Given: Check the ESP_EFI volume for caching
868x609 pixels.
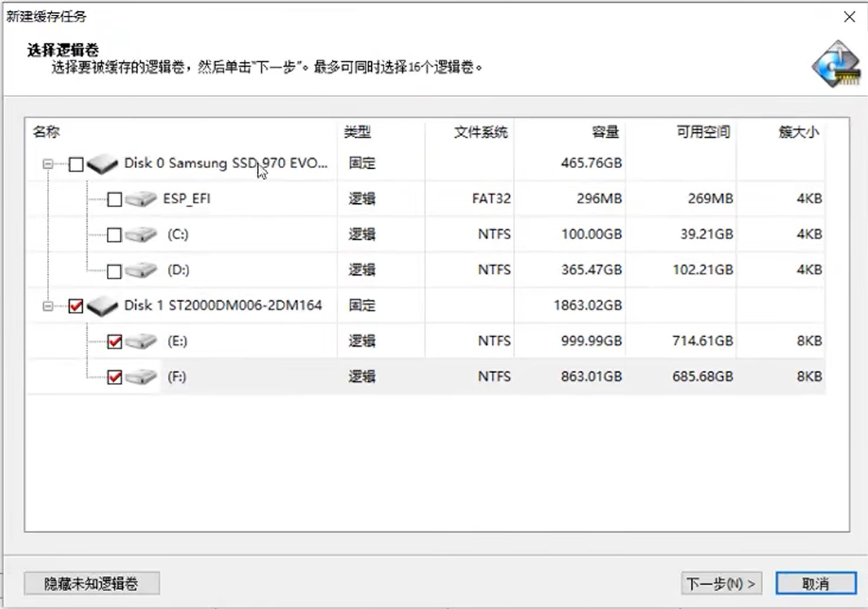Looking at the screenshot, I should point(114,200).
